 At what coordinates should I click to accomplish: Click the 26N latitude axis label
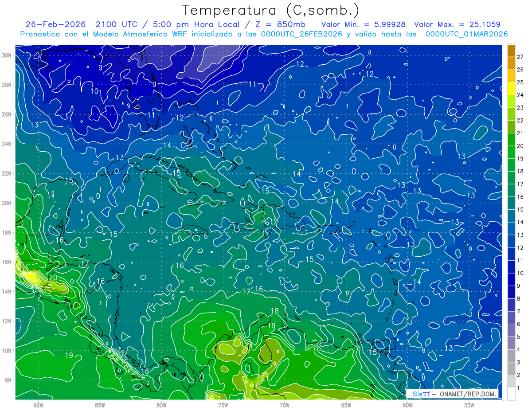[6, 114]
